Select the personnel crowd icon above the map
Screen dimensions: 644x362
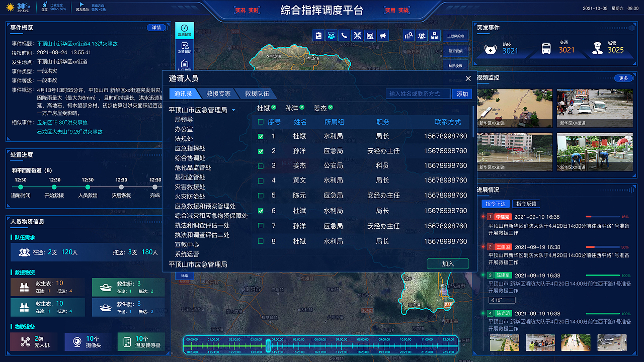(x=422, y=35)
